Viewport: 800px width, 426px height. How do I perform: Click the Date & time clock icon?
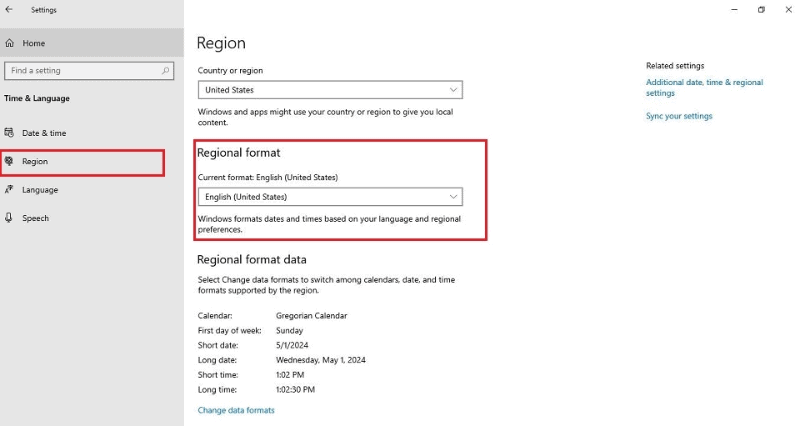[x=10, y=133]
